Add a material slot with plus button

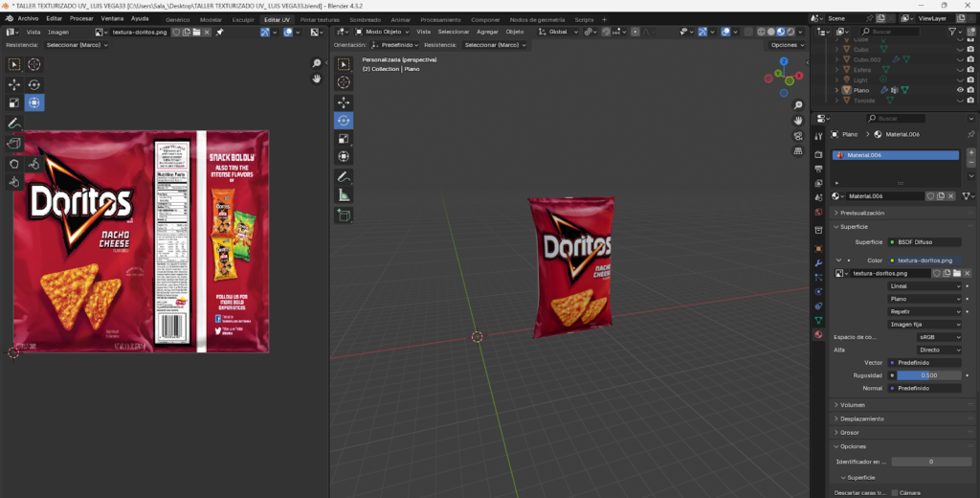(970, 152)
